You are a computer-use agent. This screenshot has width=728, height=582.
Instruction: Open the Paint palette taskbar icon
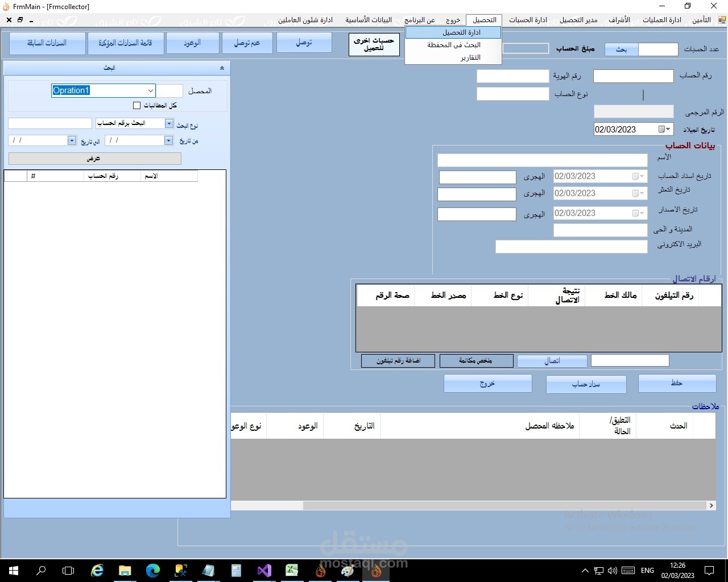coord(348,570)
